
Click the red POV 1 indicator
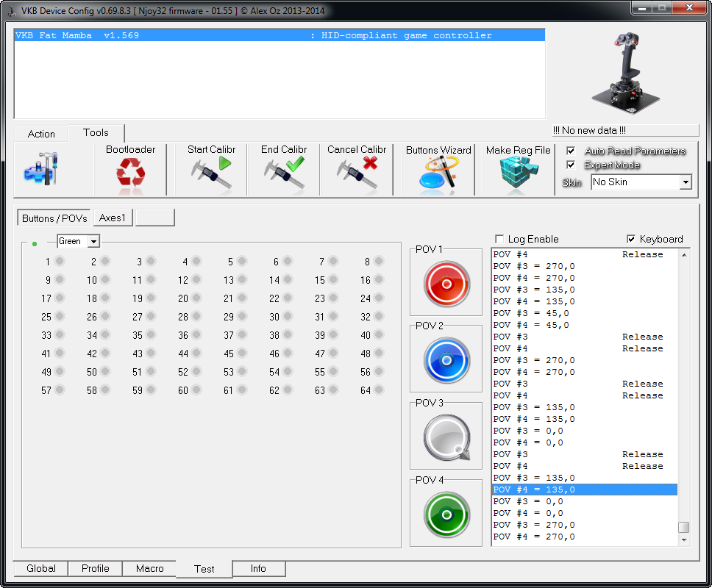coord(446,284)
